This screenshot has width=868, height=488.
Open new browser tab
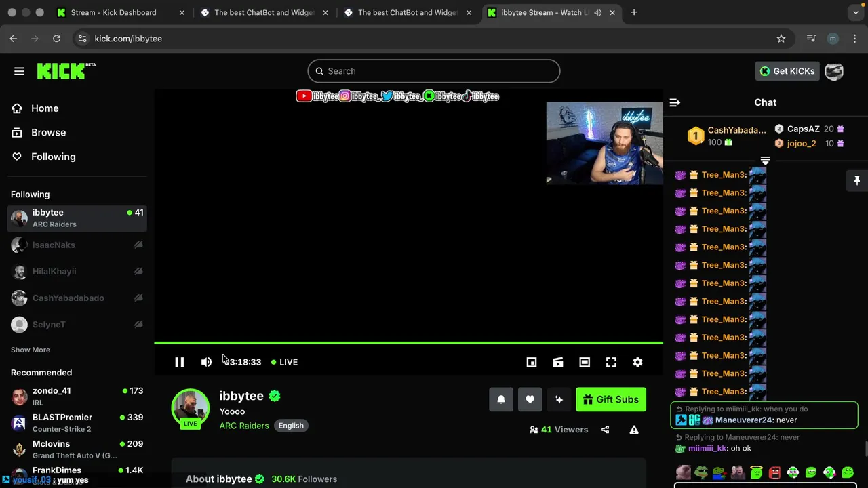[x=634, y=12]
